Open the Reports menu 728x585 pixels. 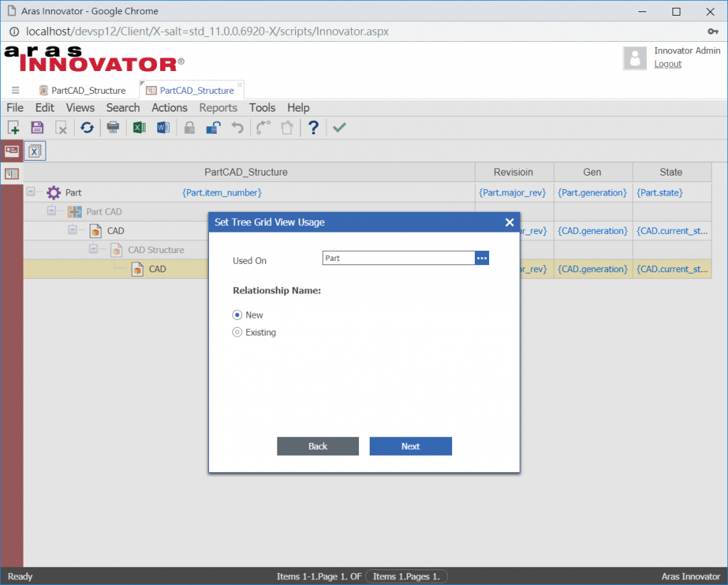(218, 108)
